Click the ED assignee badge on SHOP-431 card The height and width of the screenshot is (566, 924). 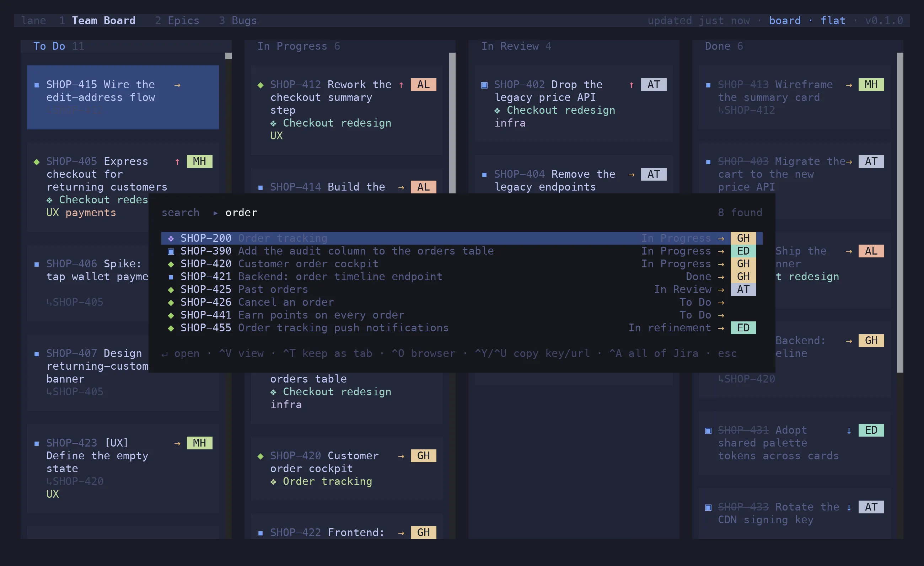(x=871, y=430)
